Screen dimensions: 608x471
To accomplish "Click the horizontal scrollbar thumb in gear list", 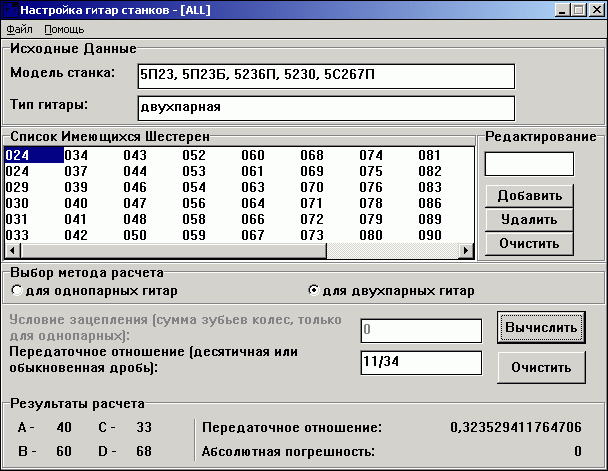I will click(174, 250).
